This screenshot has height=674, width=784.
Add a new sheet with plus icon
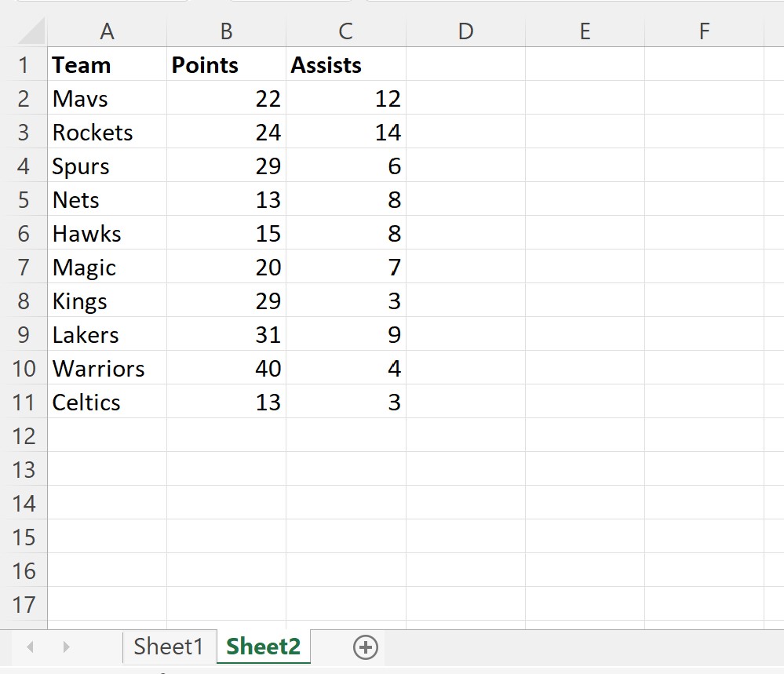click(366, 647)
